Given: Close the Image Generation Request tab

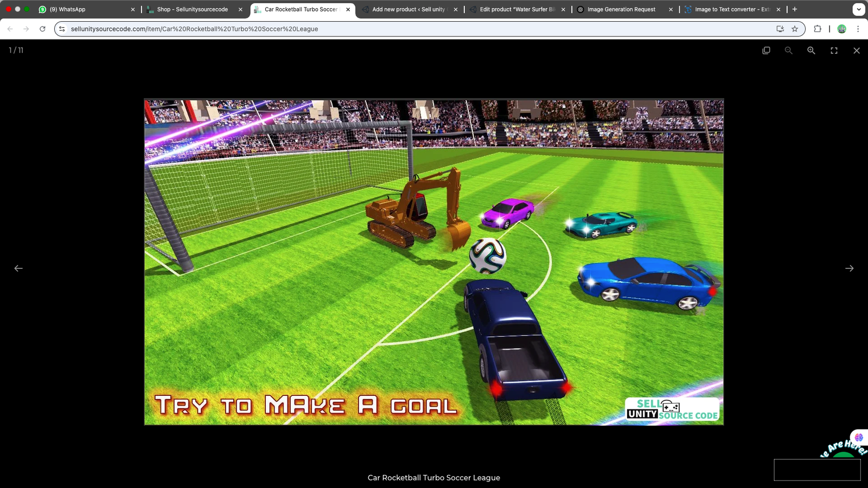Looking at the screenshot, I should [x=671, y=9].
